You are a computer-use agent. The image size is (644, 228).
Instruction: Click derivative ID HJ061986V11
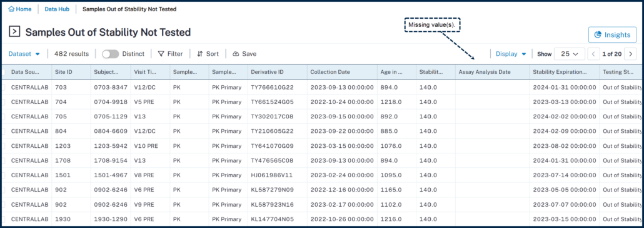271,175
